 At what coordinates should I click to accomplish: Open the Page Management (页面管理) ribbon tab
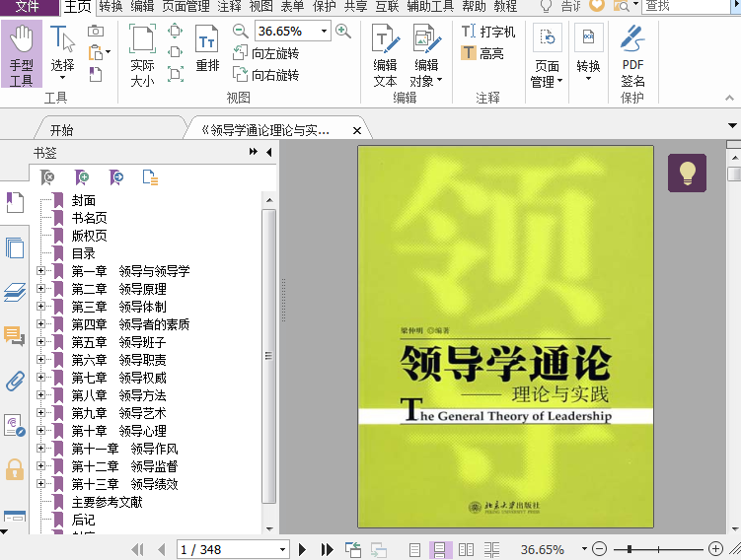click(185, 6)
